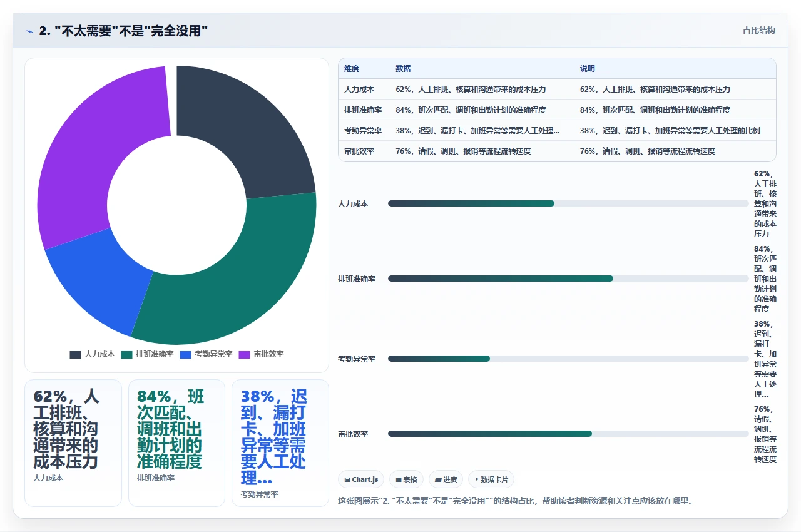Click 说明 cell reading 76%，请假、调班
This screenshot has width=801, height=532.
click(648, 151)
